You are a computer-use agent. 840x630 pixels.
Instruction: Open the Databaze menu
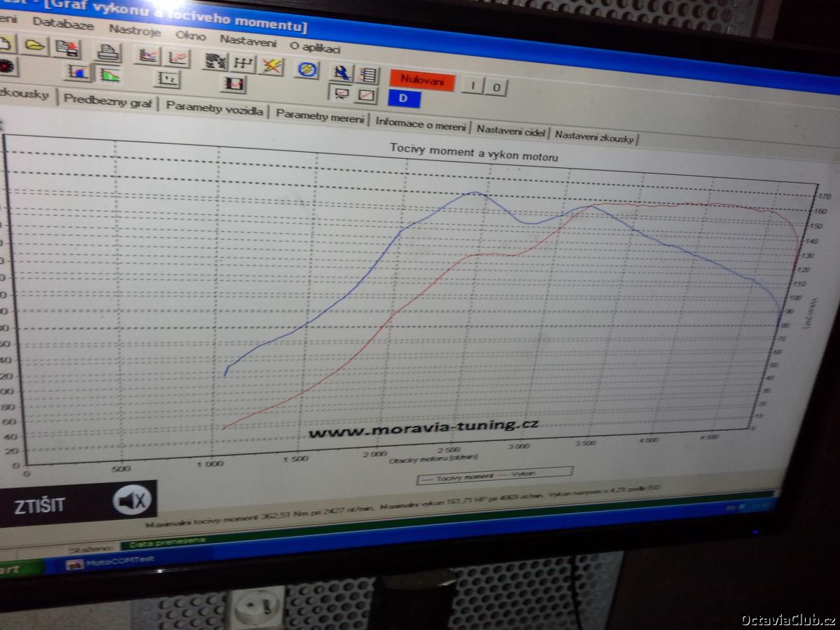(x=63, y=24)
